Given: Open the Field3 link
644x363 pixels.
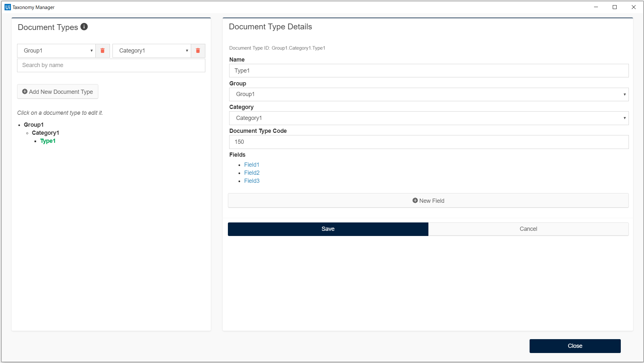Looking at the screenshot, I should (252, 181).
